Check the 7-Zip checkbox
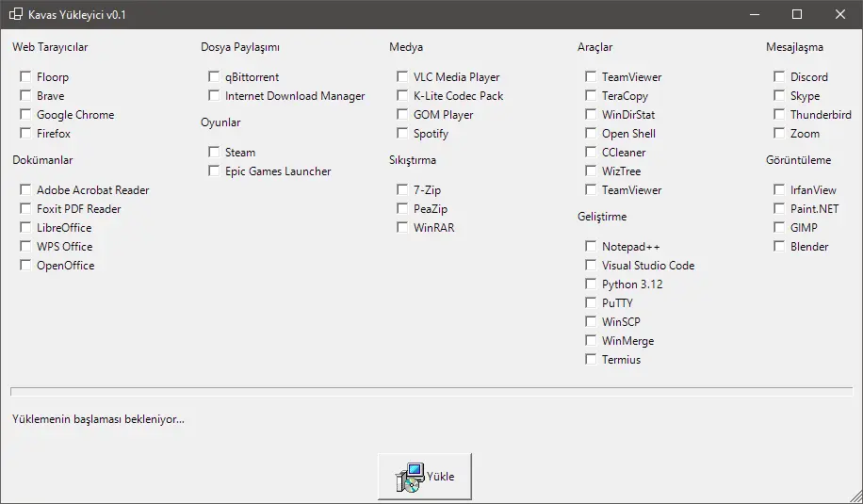 point(402,189)
